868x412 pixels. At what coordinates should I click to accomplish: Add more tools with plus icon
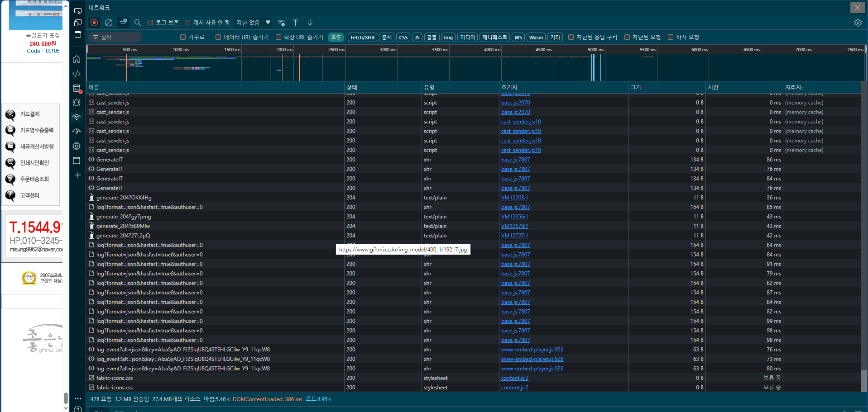pos(77,175)
